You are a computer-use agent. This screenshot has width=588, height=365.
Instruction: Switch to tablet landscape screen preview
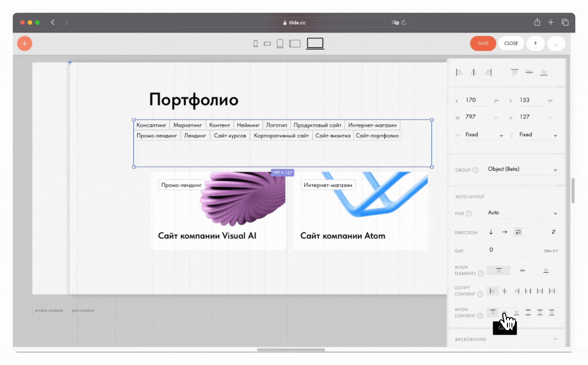pos(295,44)
